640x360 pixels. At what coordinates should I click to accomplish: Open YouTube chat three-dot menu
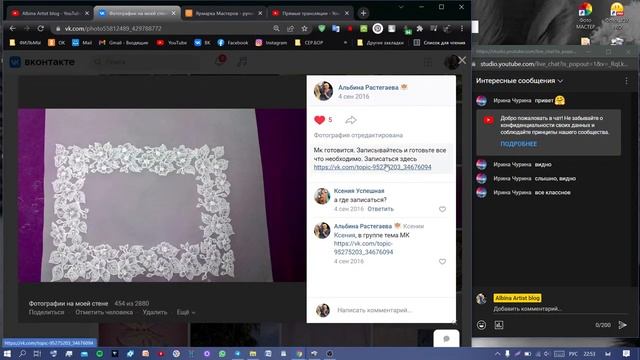[627, 81]
